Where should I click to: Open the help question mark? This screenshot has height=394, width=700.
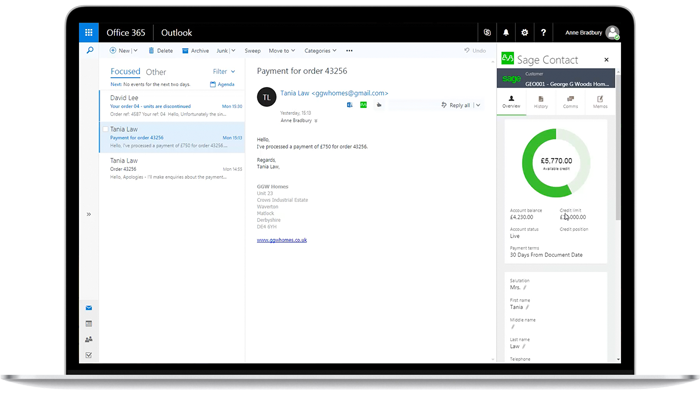(543, 33)
